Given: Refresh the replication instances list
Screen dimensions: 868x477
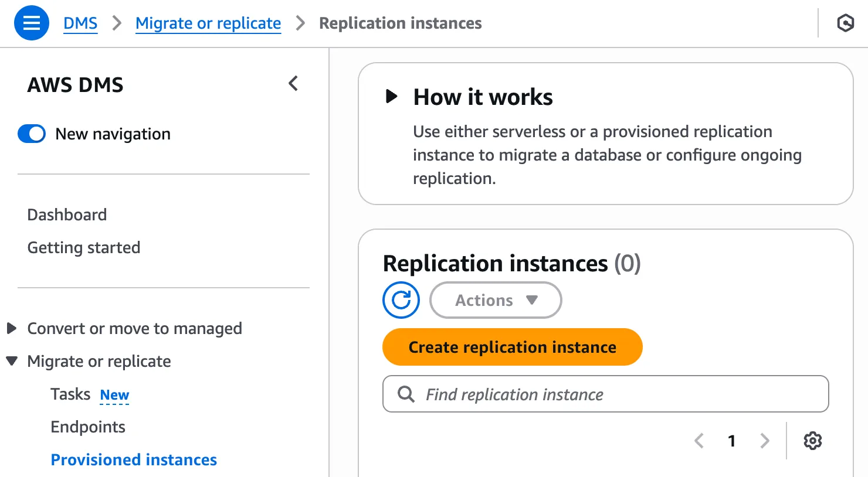Looking at the screenshot, I should click(x=401, y=300).
